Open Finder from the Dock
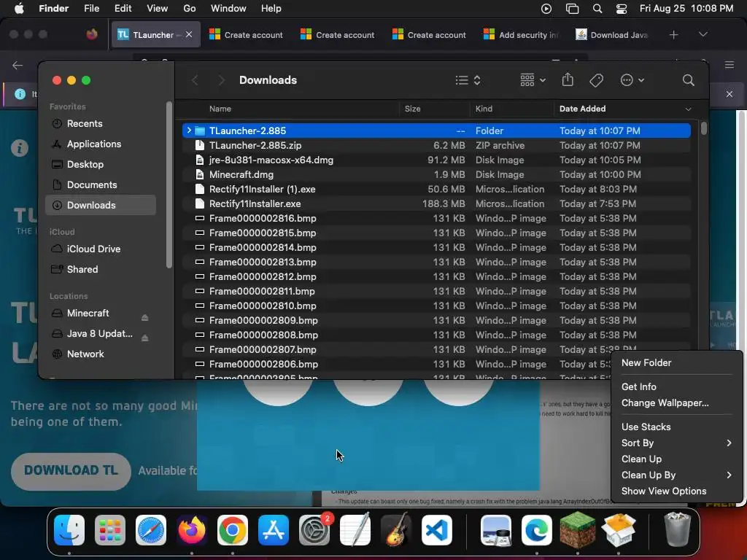This screenshot has width=747, height=560. click(69, 530)
